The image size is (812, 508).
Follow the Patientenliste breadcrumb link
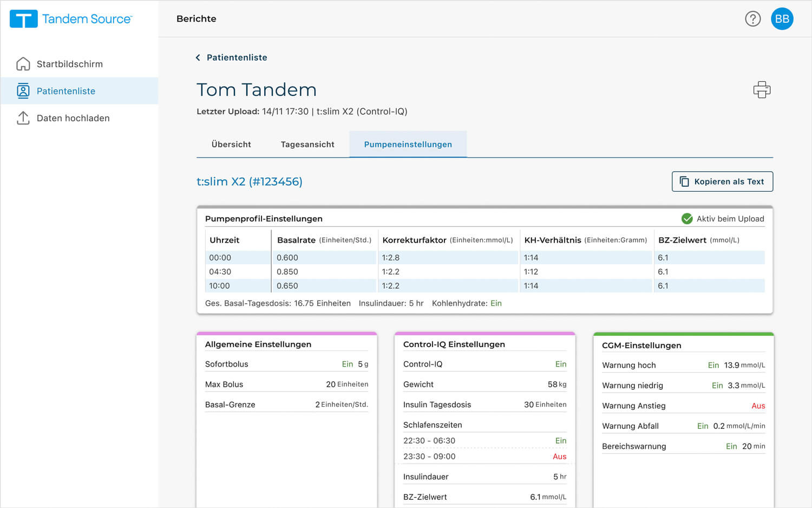(x=237, y=57)
